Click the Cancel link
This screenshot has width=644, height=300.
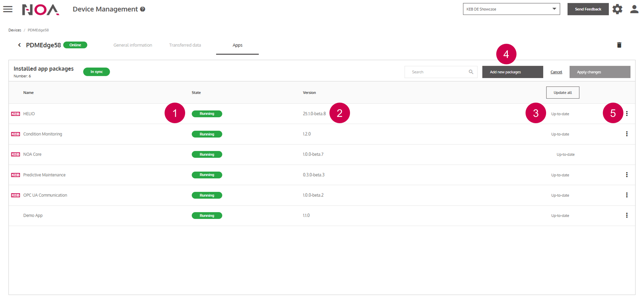pos(556,72)
